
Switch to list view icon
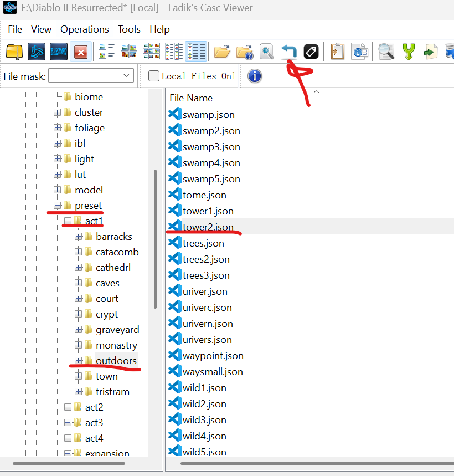click(174, 52)
